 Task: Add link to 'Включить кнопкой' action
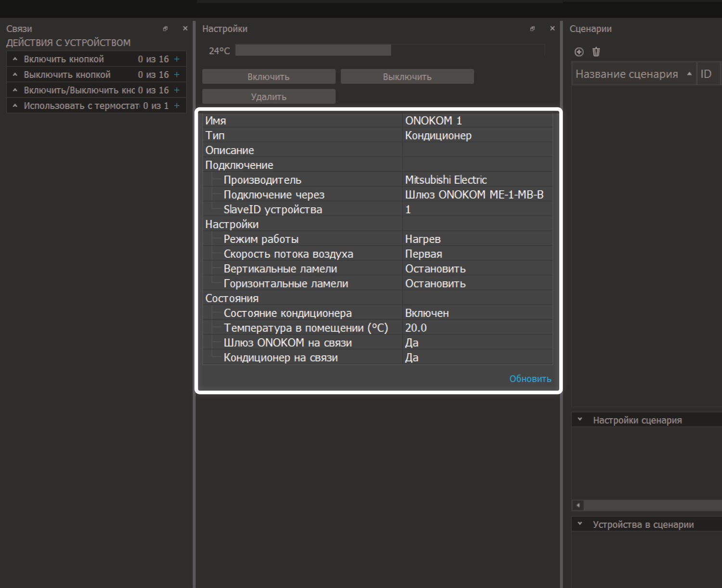[x=177, y=59]
